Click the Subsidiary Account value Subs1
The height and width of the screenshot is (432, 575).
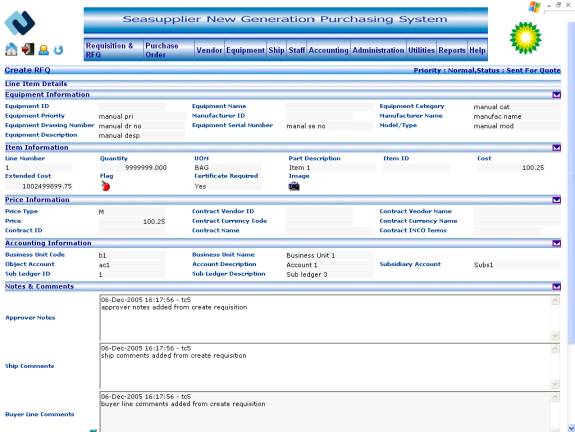click(x=483, y=265)
